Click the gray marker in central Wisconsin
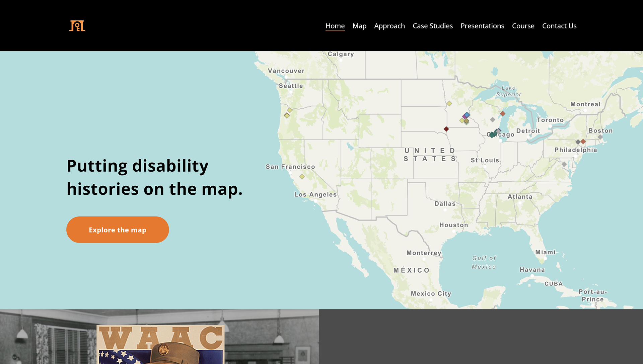The width and height of the screenshot is (643, 364). 492,119
